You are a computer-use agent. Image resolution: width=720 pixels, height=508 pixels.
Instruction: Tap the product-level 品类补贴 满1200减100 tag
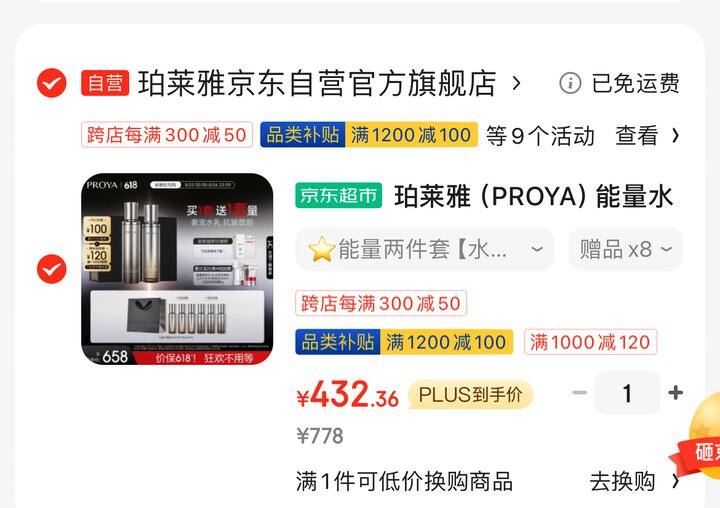coord(404,342)
